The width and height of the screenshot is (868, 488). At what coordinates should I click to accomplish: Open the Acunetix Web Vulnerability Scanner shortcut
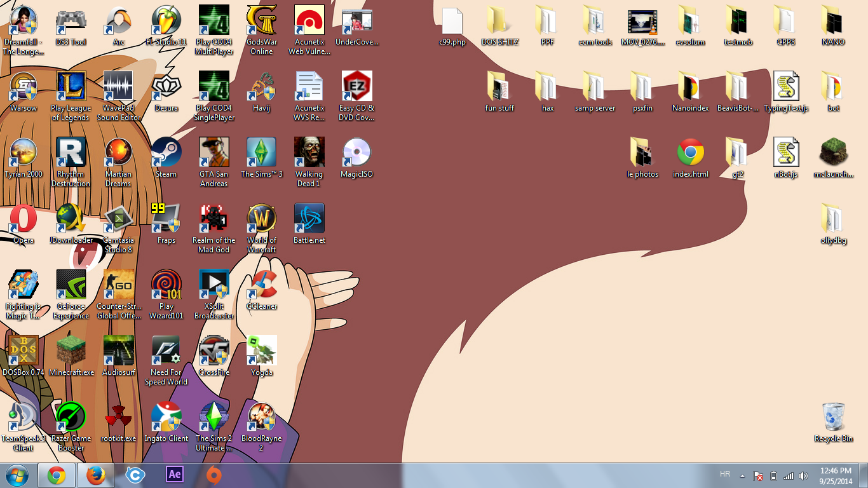coord(309,30)
